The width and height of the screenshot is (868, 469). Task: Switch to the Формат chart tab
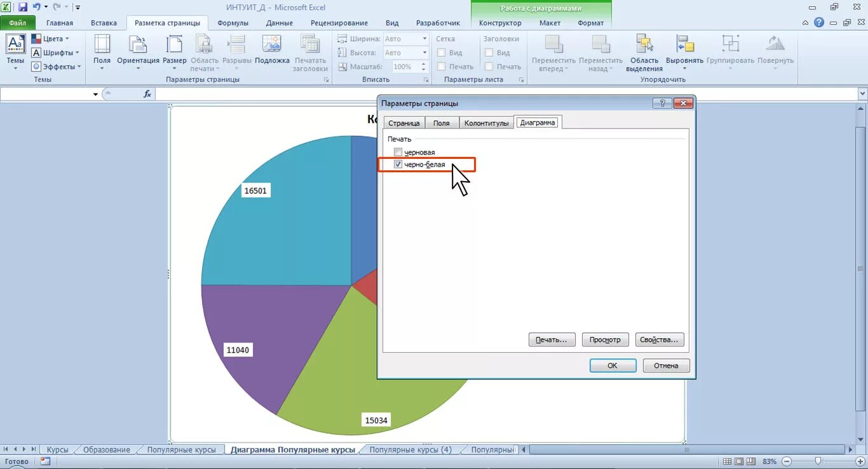click(x=590, y=23)
